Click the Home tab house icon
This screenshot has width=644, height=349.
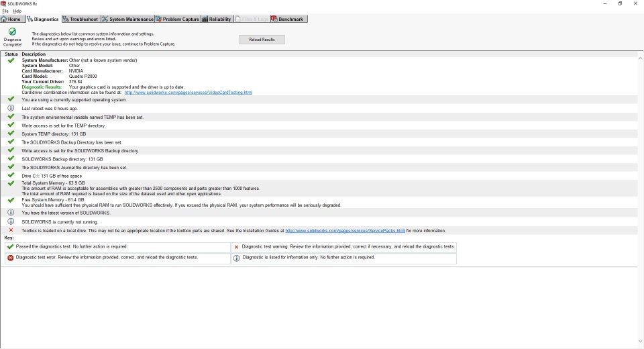4,19
